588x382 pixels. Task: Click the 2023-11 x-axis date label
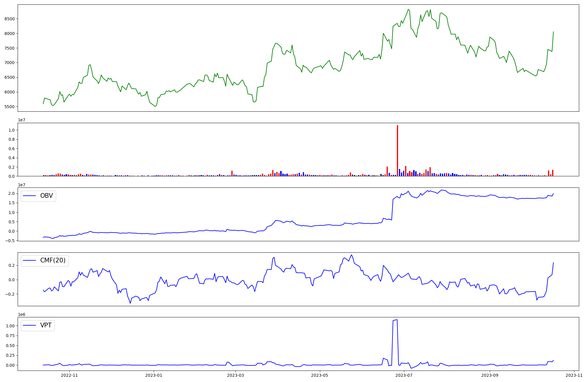click(x=574, y=375)
